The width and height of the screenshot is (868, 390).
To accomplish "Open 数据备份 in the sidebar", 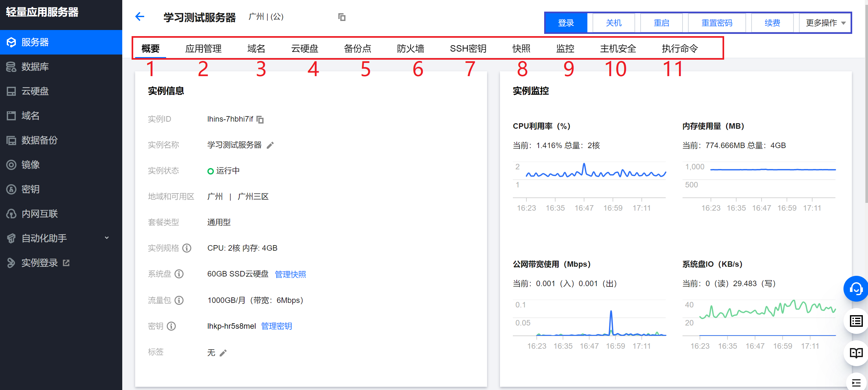I will (x=61, y=140).
